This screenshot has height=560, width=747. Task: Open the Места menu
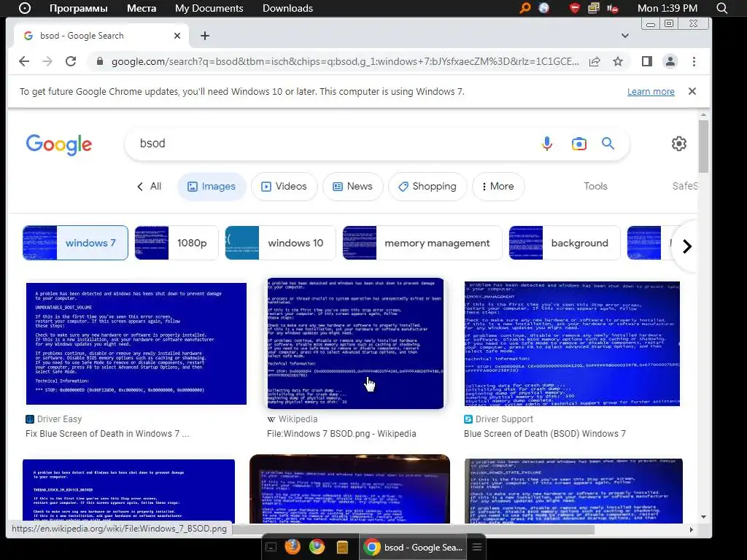(142, 8)
